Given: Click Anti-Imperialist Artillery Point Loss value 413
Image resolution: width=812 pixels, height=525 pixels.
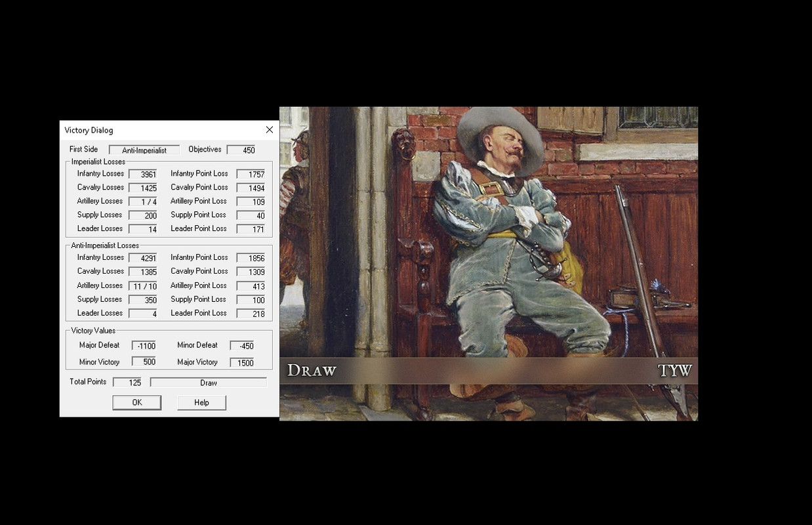Looking at the screenshot, I should [251, 287].
